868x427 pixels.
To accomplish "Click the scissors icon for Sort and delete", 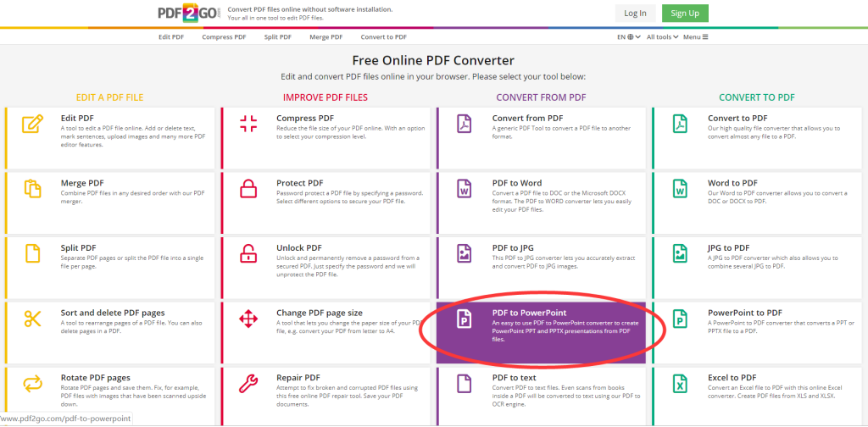I will [33, 319].
